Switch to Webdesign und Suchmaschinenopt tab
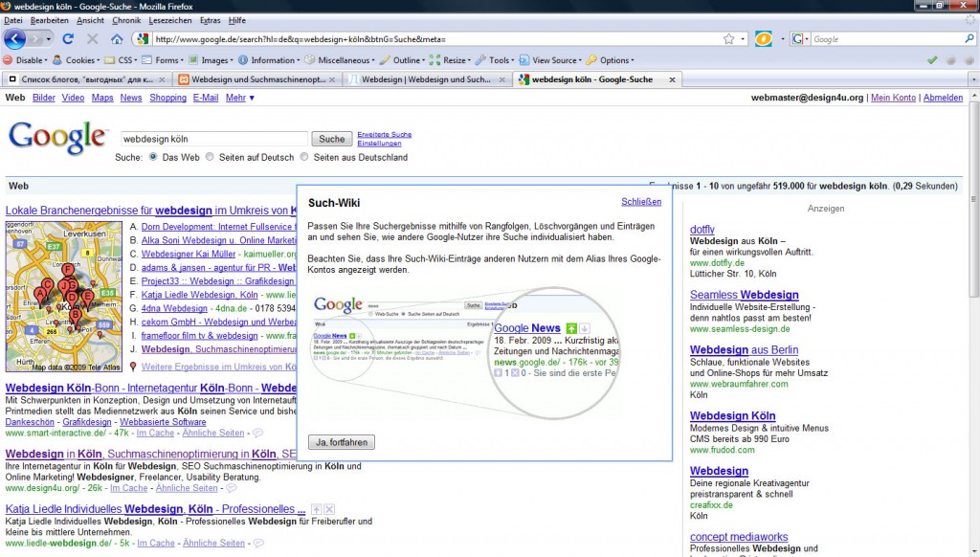The image size is (980, 557). coord(257,79)
